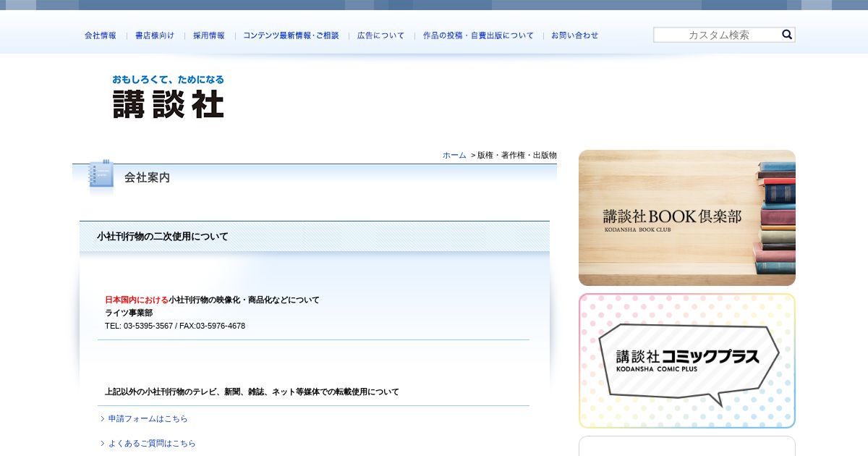Open the お問い合わせ menu item
Viewport: 868px width, 456px height.
[x=575, y=35]
